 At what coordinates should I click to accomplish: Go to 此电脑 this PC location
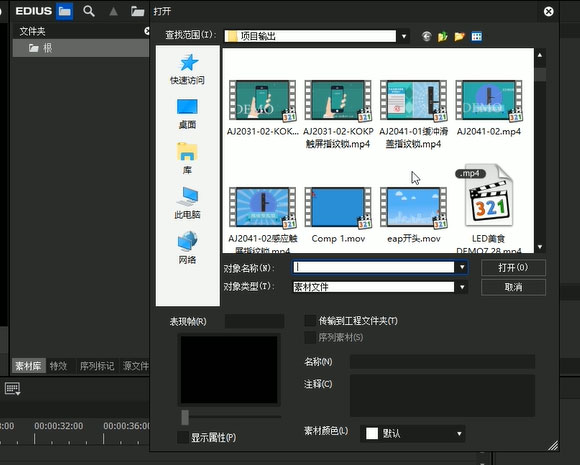pyautogui.click(x=188, y=203)
